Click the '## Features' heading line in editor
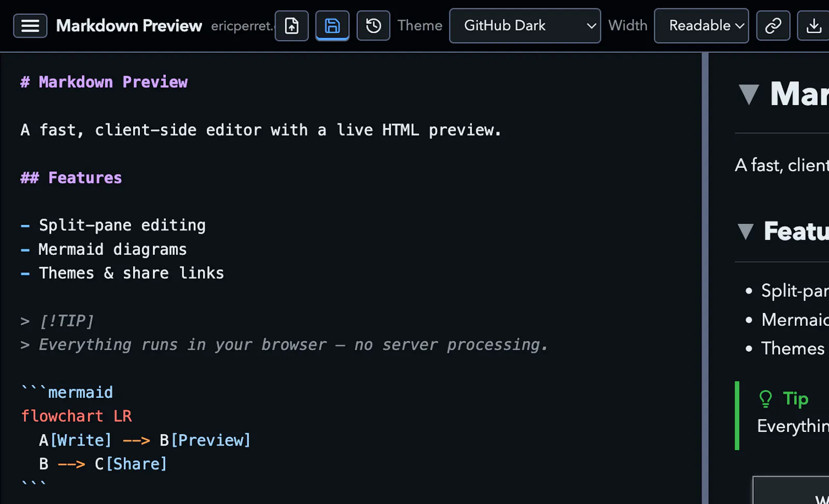 (71, 178)
